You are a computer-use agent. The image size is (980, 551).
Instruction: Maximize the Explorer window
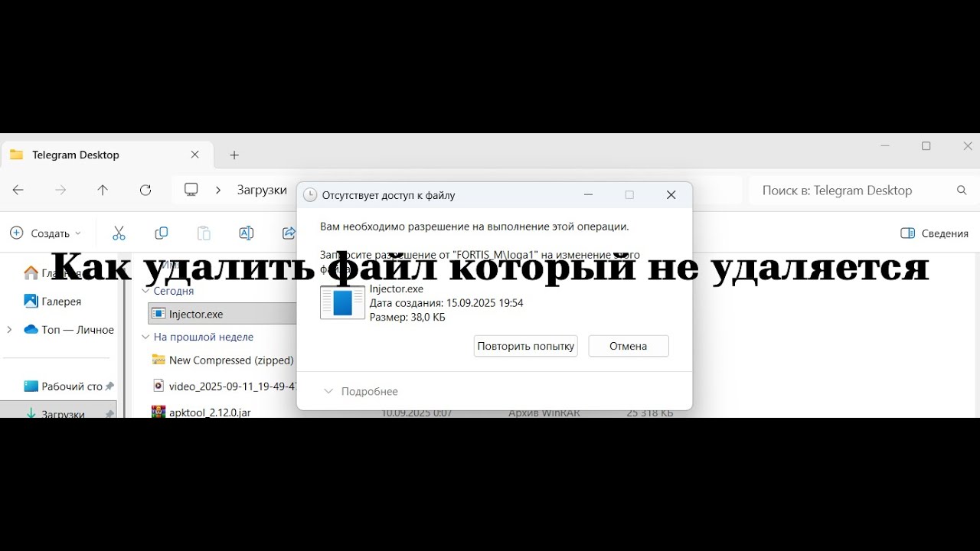(x=926, y=146)
